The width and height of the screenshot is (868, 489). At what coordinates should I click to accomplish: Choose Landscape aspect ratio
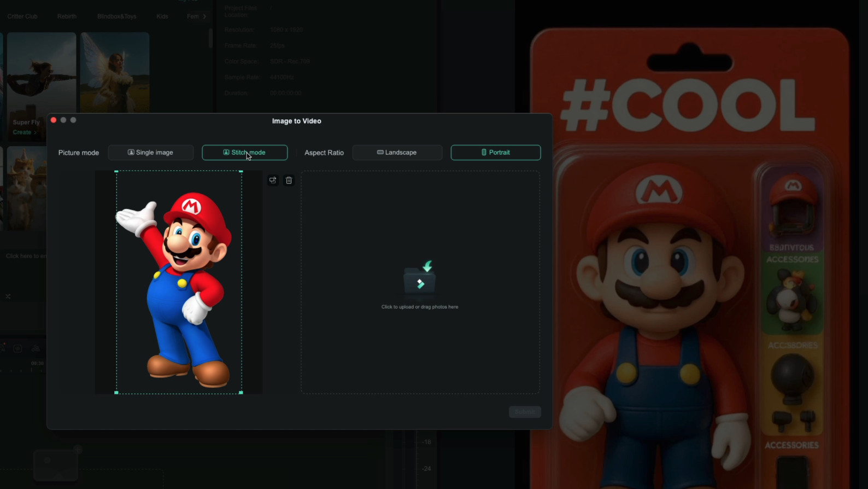coord(397,153)
